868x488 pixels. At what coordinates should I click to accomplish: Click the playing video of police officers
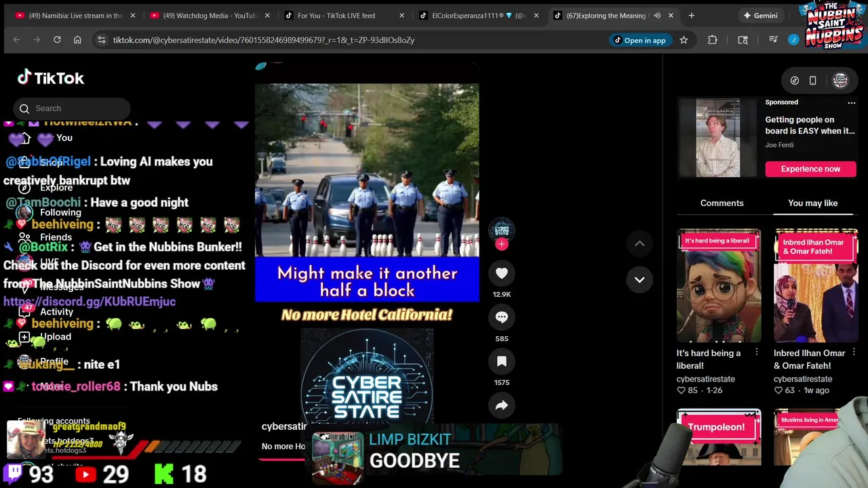coord(367,169)
